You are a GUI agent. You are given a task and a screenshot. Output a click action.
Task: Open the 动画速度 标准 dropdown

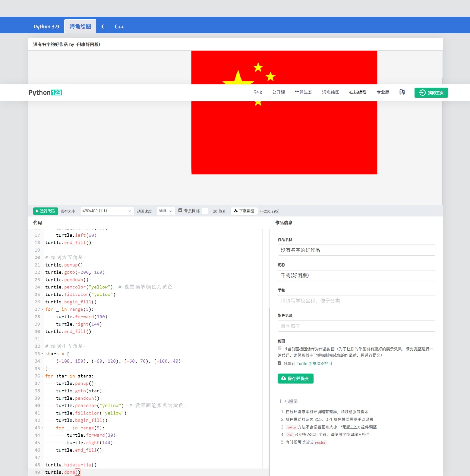pyautogui.click(x=166, y=211)
